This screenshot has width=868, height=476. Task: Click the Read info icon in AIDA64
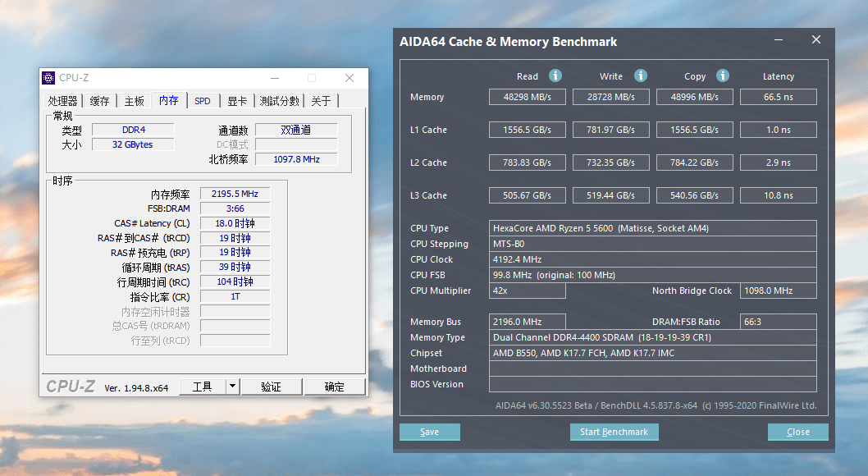(555, 76)
